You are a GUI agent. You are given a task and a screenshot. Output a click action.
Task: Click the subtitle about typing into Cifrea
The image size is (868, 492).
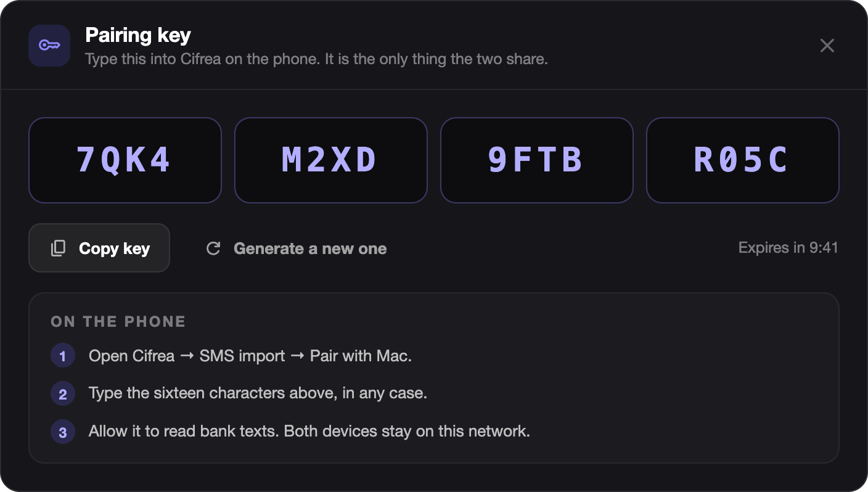click(316, 59)
